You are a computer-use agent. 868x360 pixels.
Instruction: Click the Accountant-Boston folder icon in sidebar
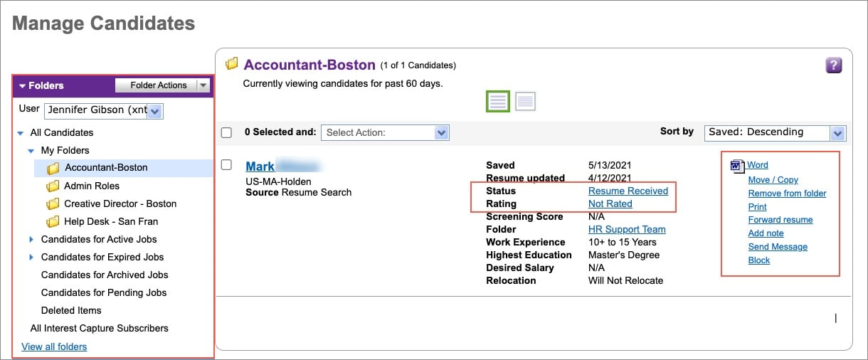[x=53, y=168]
